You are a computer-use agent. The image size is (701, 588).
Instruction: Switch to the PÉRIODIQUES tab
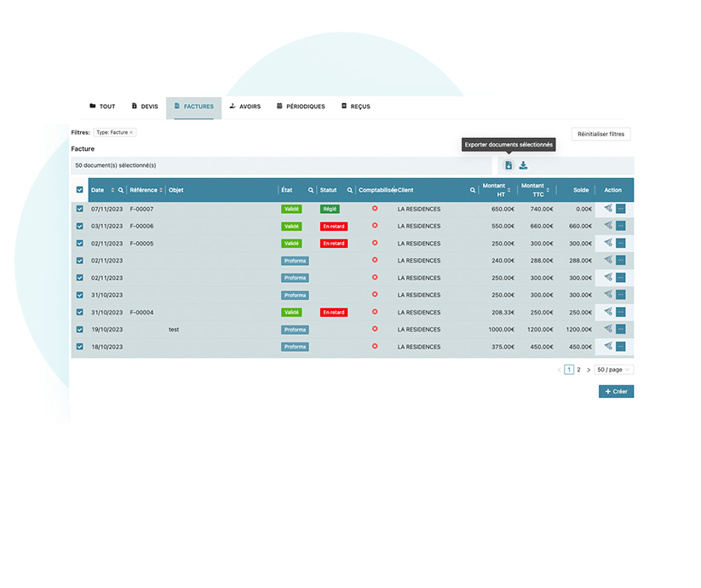tap(301, 107)
